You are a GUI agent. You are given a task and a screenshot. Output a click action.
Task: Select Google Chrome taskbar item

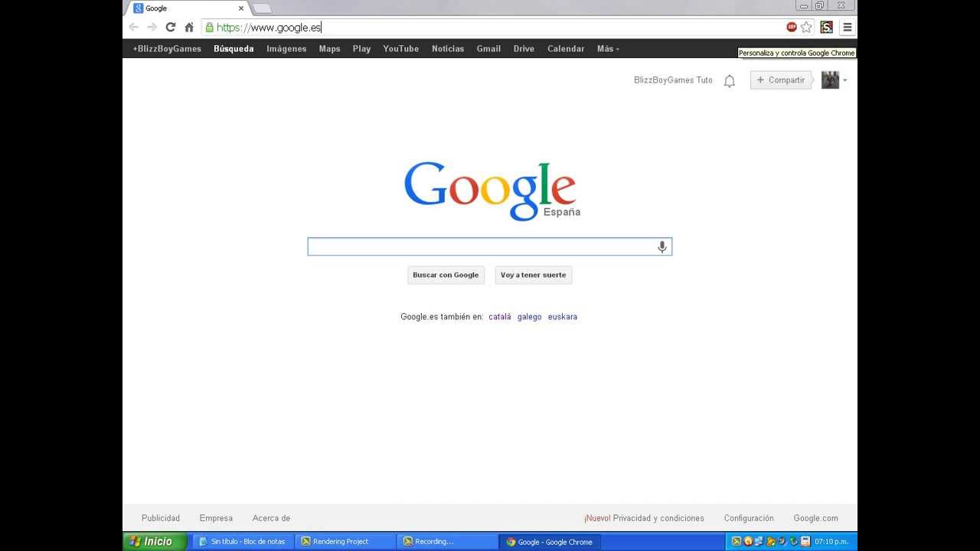(549, 541)
